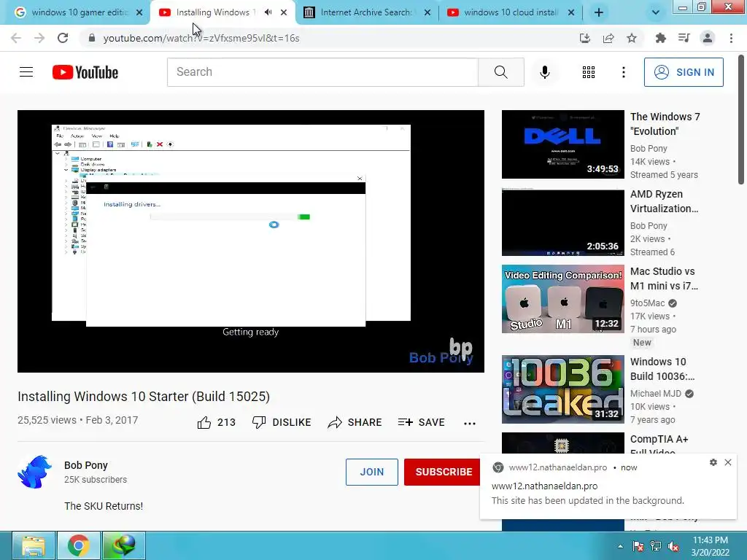Open the Action Center flag tray icon

(x=638, y=546)
